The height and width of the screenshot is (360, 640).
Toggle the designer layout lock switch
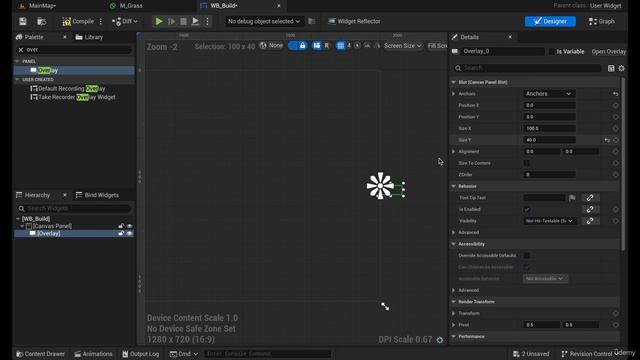(x=298, y=46)
